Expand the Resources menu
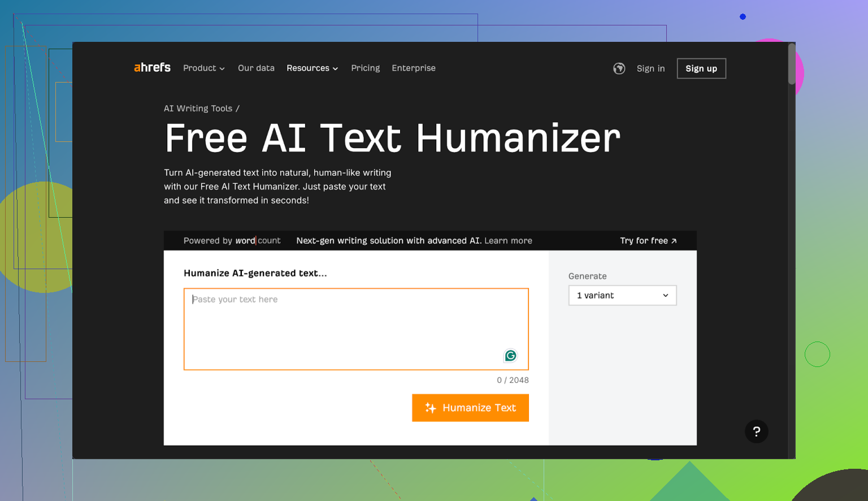The image size is (868, 501). pos(312,68)
